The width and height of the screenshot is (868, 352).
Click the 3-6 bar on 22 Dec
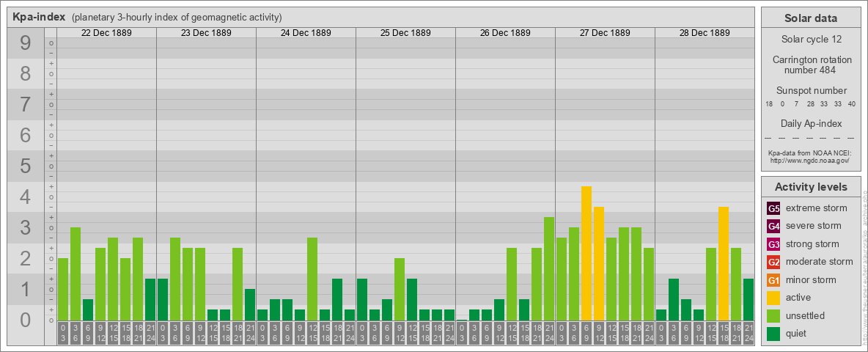tap(76, 274)
